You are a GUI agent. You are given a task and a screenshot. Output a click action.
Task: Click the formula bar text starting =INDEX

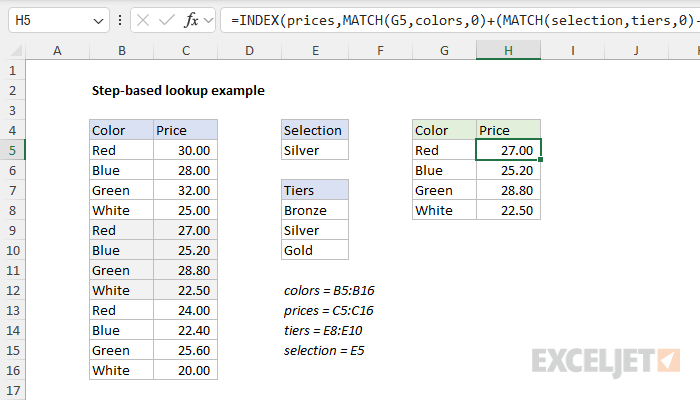coord(464,20)
